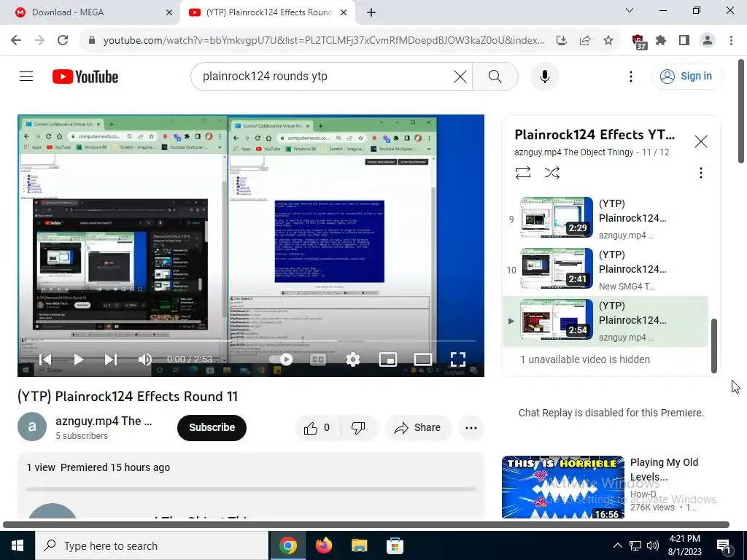Screen dimensions: 747x560
Task: Enter full screen mode
Action: pyautogui.click(x=458, y=359)
